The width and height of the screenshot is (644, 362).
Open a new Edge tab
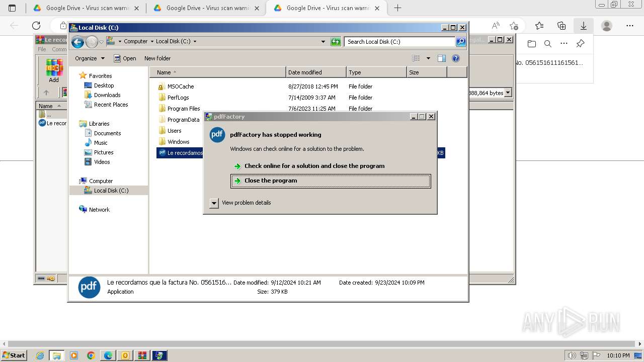397,8
